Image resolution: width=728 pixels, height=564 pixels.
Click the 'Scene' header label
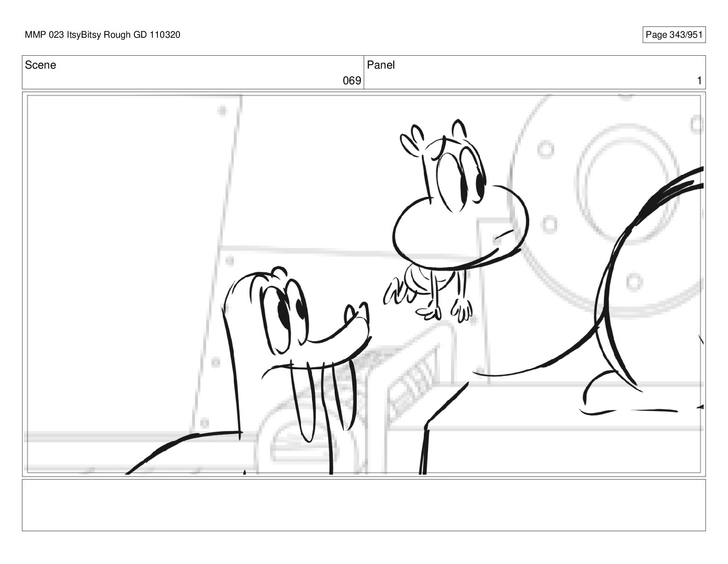40,65
